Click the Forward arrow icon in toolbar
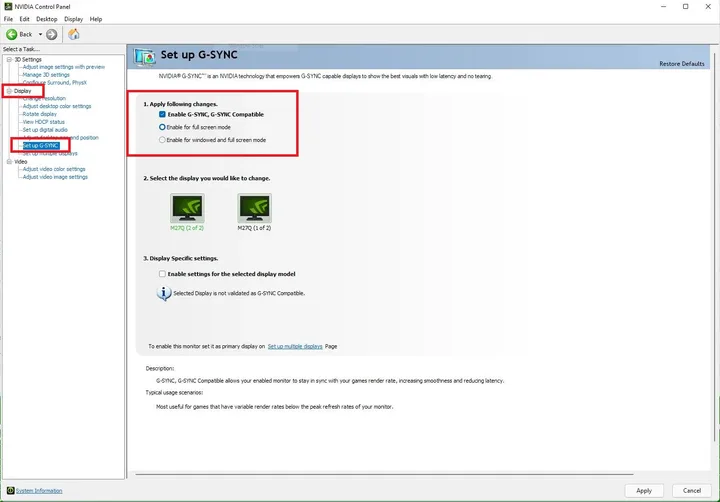The height and width of the screenshot is (502, 720). pyautogui.click(x=51, y=34)
